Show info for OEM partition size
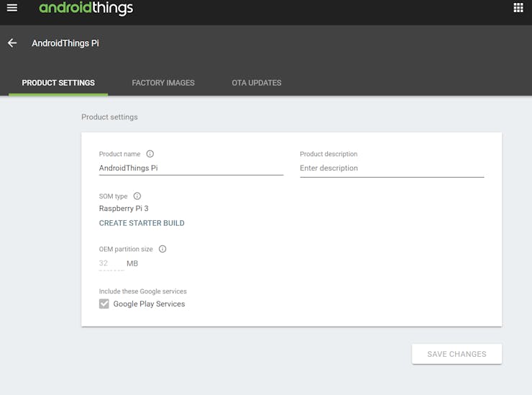The image size is (532, 395). tap(162, 249)
